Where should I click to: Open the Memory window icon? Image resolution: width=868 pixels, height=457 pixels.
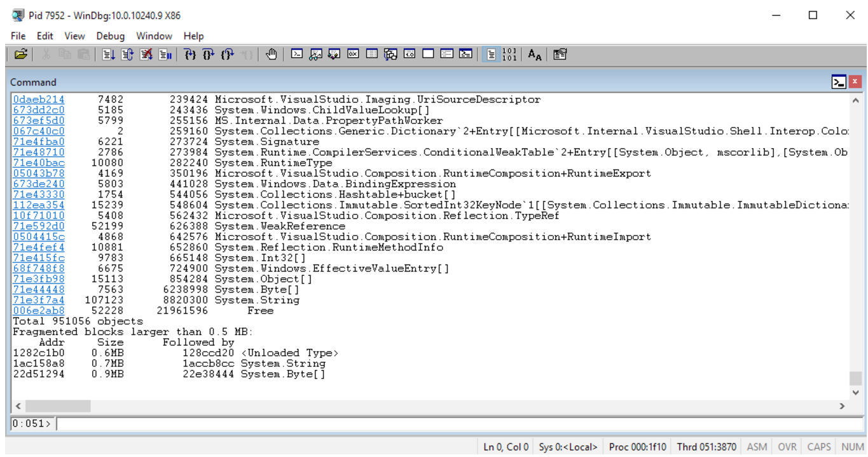372,55
